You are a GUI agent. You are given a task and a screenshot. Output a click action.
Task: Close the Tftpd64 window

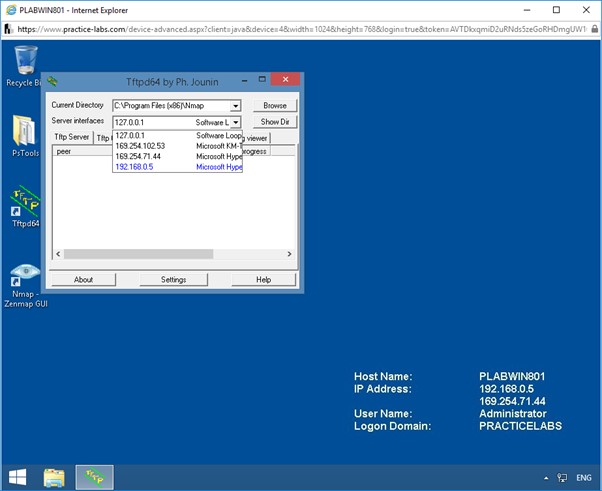(285, 79)
